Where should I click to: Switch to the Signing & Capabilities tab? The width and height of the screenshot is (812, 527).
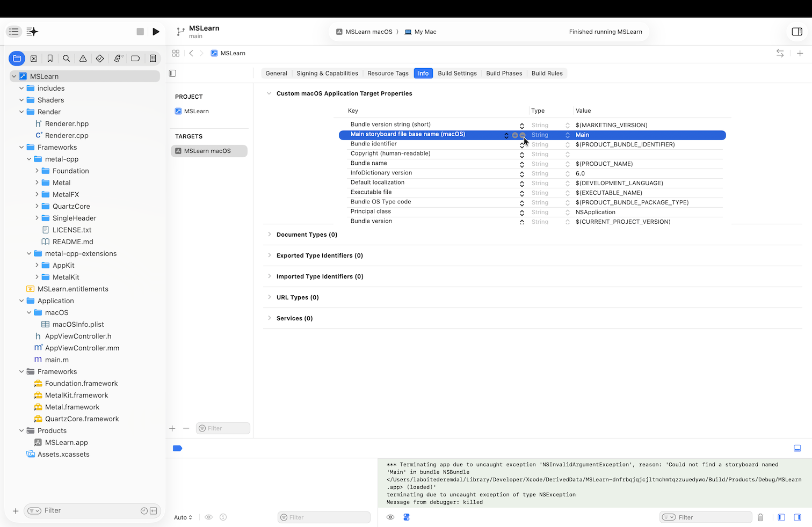[327, 74]
